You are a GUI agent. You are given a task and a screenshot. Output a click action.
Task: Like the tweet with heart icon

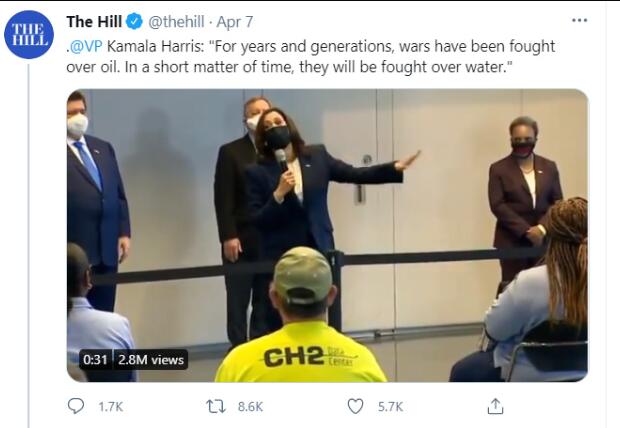(355, 406)
